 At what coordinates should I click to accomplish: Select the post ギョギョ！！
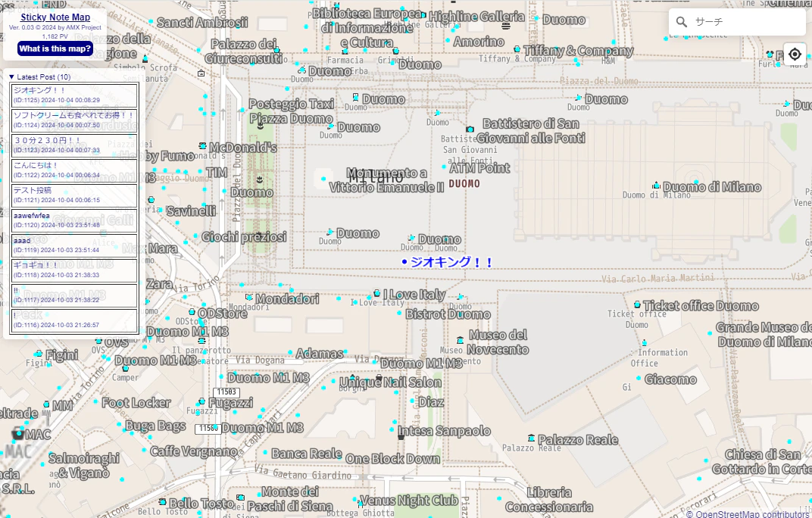(74, 270)
